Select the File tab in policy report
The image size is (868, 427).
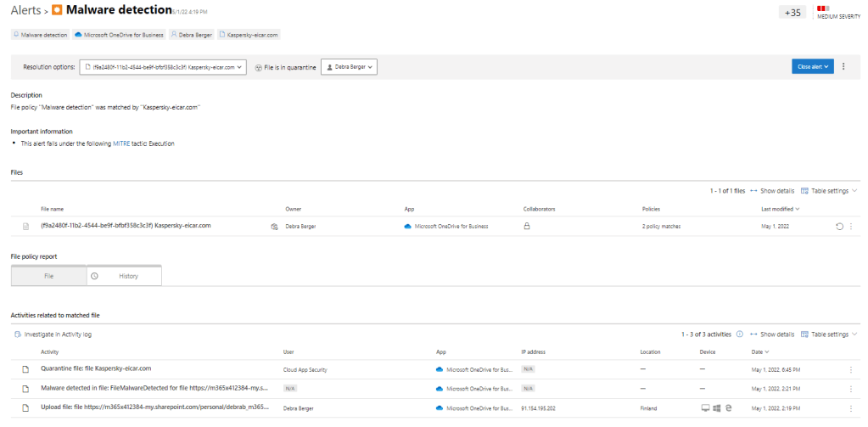click(x=48, y=276)
